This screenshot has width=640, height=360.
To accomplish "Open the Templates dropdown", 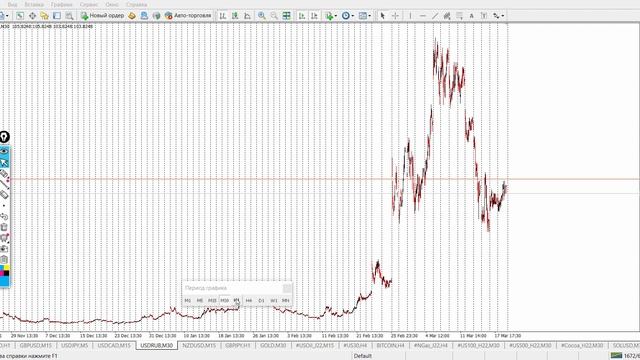I will [364, 16].
